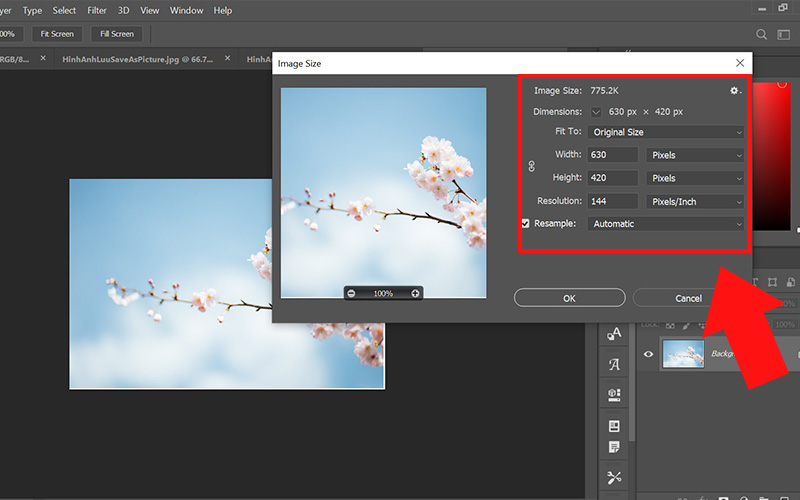Viewport: 800px width, 500px height.
Task: Toggle the Resample checkbox
Action: tap(526, 223)
